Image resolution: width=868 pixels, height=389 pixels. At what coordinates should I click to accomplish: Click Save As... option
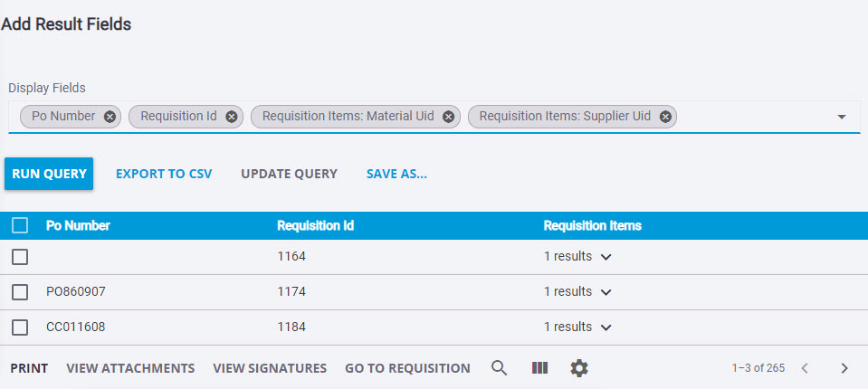[396, 174]
